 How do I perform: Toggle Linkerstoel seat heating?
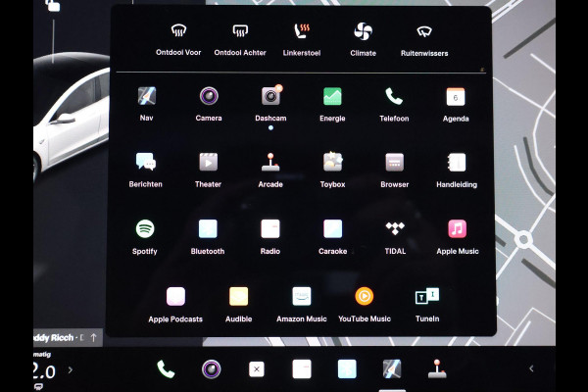(302, 31)
